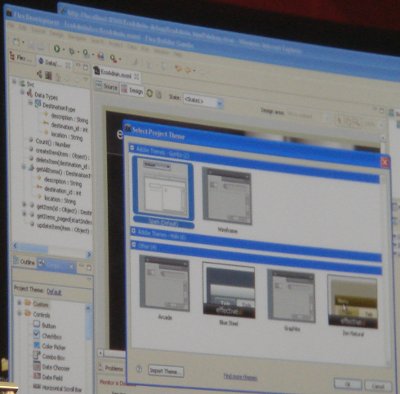Viewport: 400px width, 394px height.
Task: Open the Problems tab
Action: click(x=111, y=368)
